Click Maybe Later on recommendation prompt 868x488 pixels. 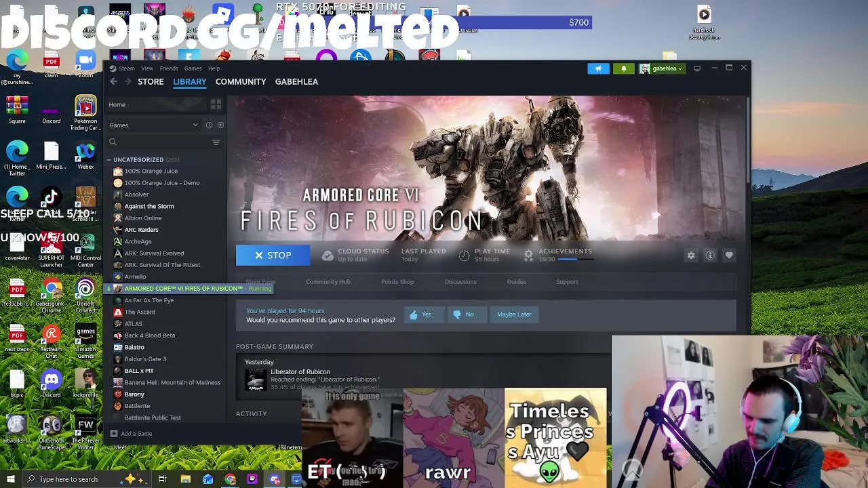click(514, 314)
